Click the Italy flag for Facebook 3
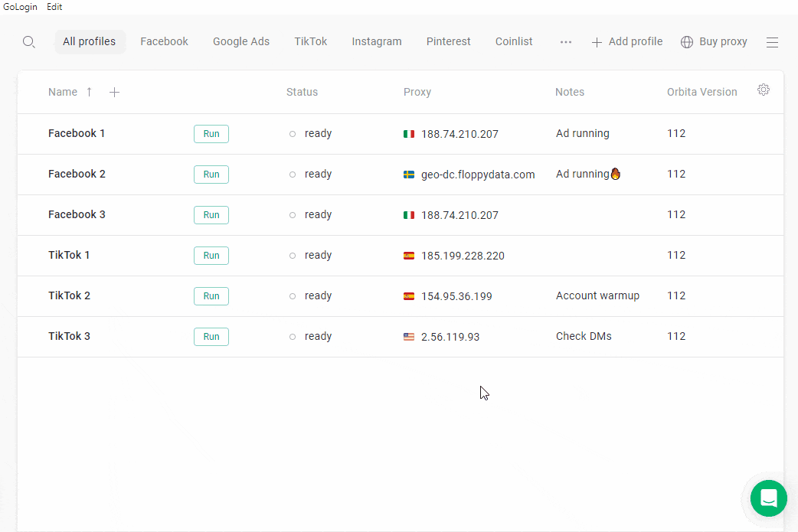Image resolution: width=798 pixels, height=532 pixels. [409, 215]
